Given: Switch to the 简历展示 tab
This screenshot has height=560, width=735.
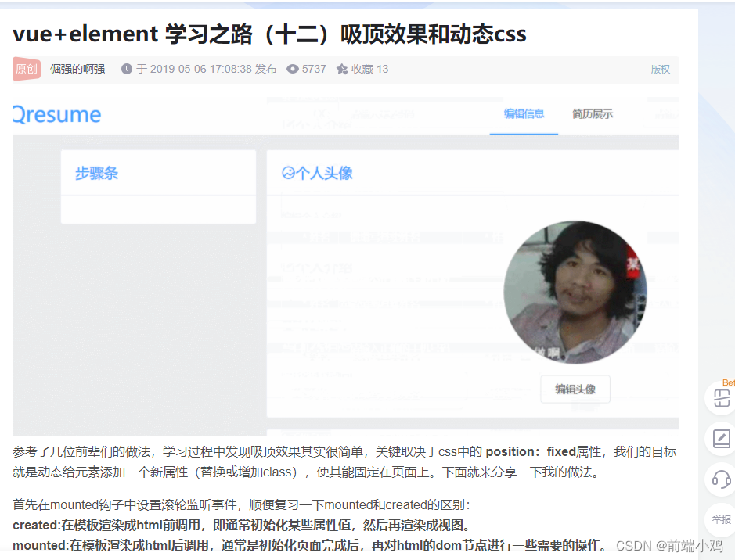Looking at the screenshot, I should (593, 113).
